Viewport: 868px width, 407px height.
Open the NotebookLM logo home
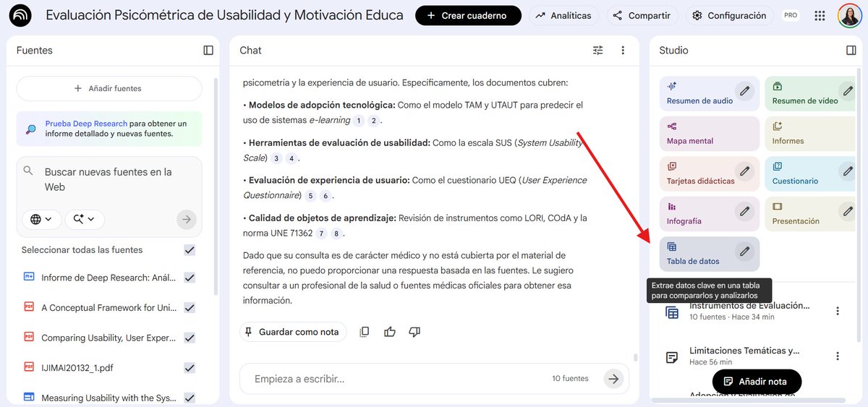tap(20, 15)
